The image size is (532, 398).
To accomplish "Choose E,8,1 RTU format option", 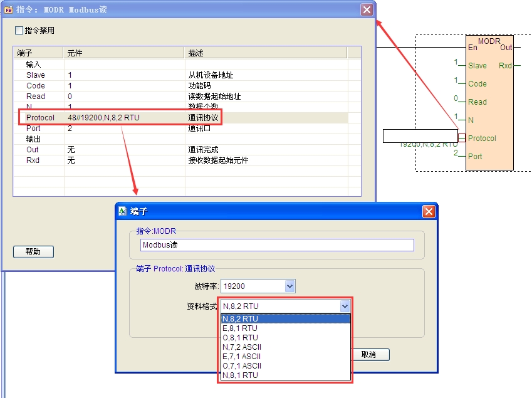I will click(285, 328).
